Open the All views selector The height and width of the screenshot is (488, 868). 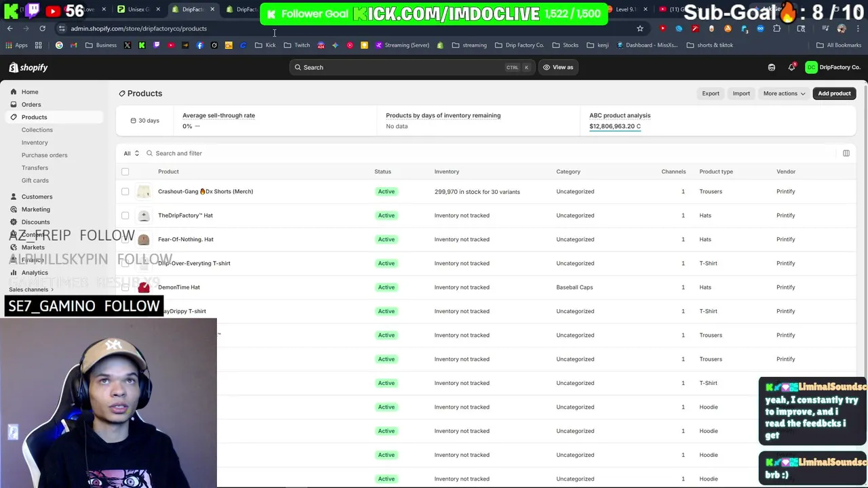131,153
